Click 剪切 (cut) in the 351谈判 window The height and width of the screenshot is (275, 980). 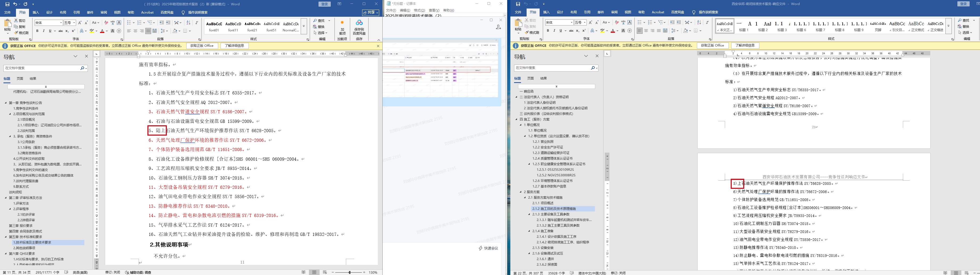pyautogui.click(x=20, y=20)
